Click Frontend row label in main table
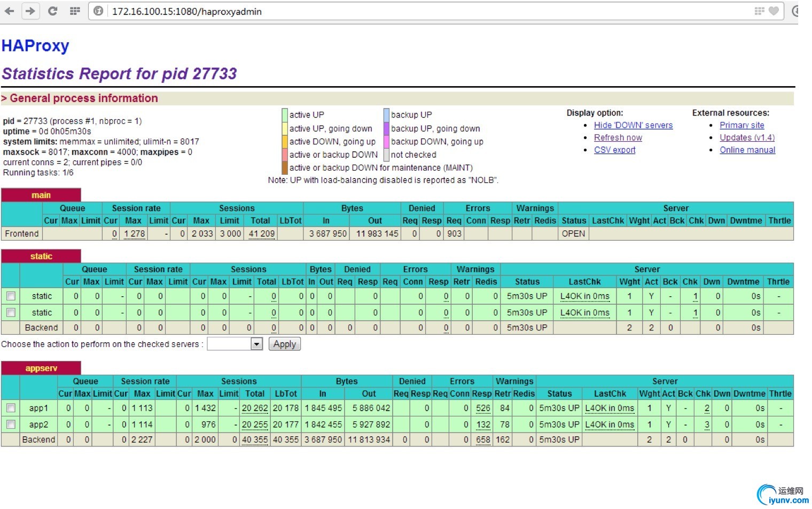812x509 pixels. pyautogui.click(x=22, y=234)
